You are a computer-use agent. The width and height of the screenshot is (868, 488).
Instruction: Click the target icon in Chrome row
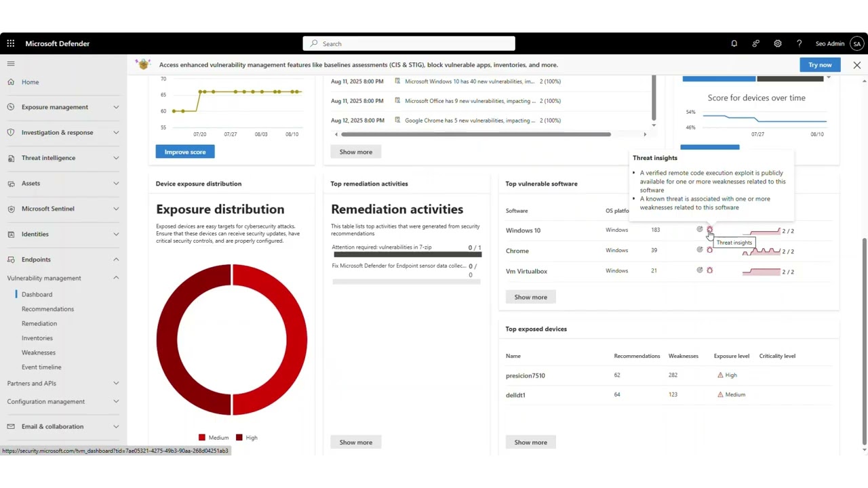[700, 250]
